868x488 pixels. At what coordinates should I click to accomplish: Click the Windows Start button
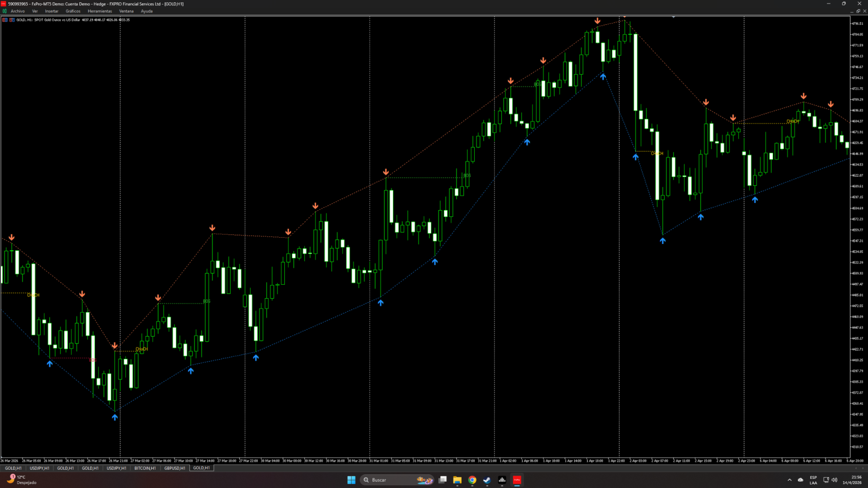(x=351, y=480)
